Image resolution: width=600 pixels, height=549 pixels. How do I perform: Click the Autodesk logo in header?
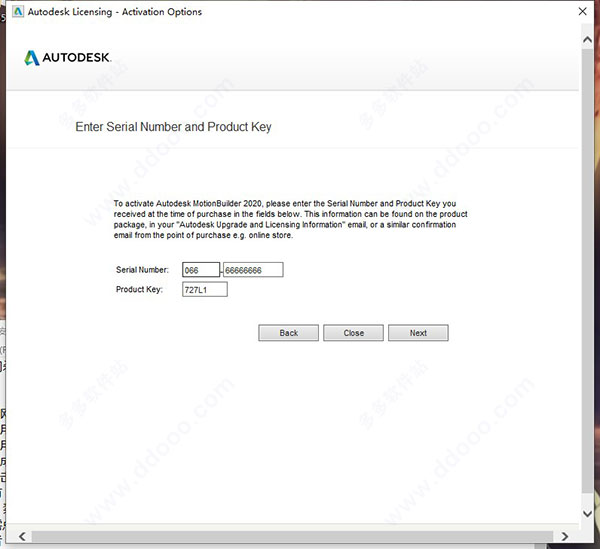[x=67, y=58]
